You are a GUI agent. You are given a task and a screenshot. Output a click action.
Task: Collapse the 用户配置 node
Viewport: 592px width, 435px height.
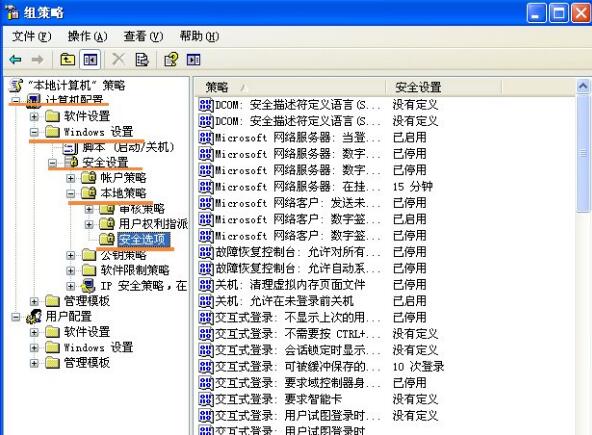[15, 316]
